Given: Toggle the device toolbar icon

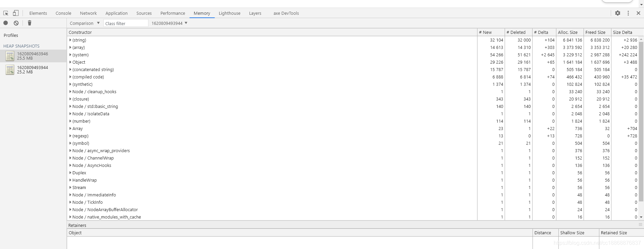Looking at the screenshot, I should (x=15, y=13).
